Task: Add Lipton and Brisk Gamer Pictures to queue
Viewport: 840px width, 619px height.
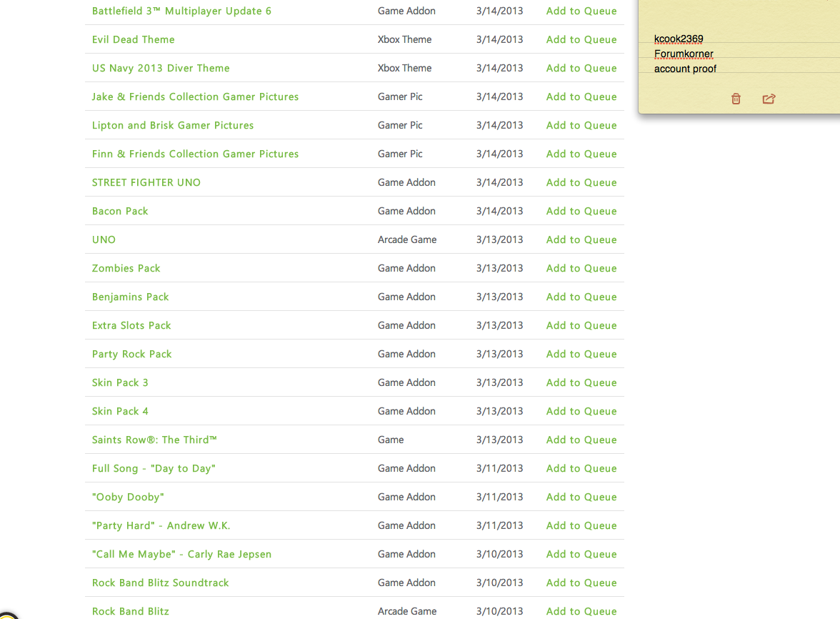Action: point(581,125)
